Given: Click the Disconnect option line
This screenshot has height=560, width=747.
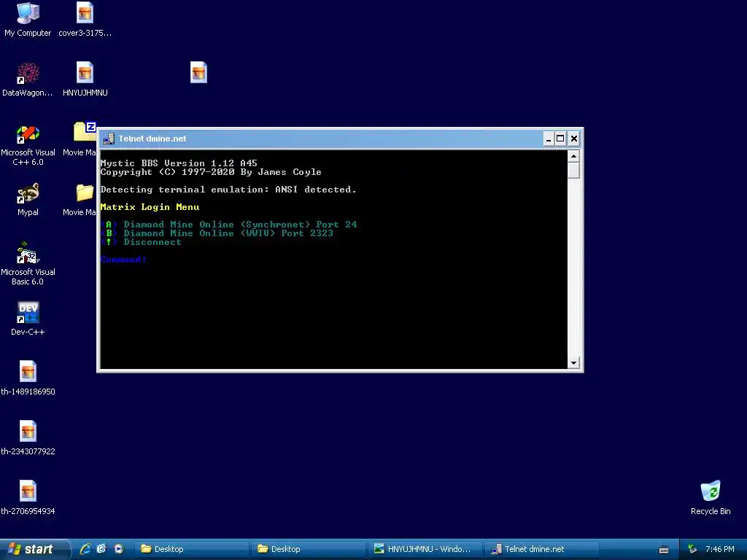Looking at the screenshot, I should 141,242.
